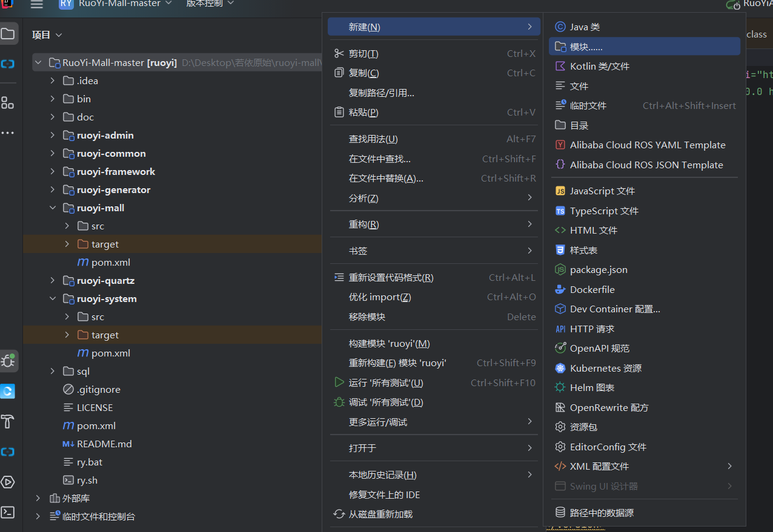773x532 pixels.
Task: Open the Services play-circle tool window
Action: click(8, 482)
